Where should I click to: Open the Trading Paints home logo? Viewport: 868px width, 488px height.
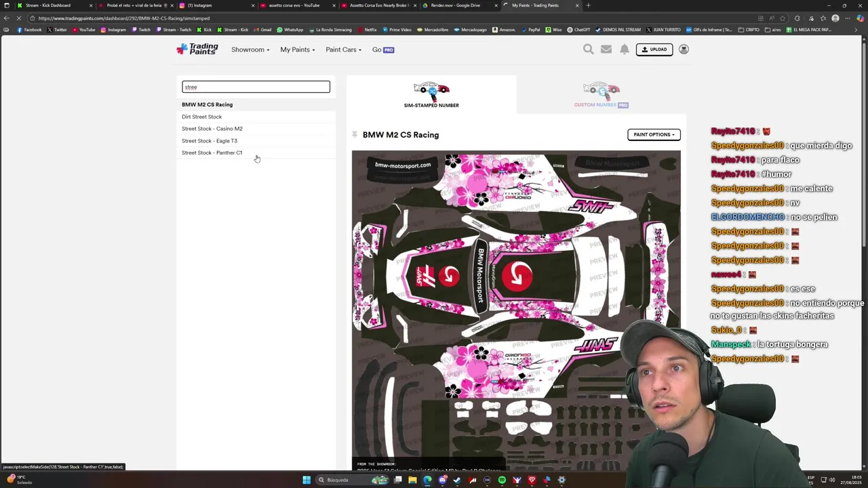197,49
